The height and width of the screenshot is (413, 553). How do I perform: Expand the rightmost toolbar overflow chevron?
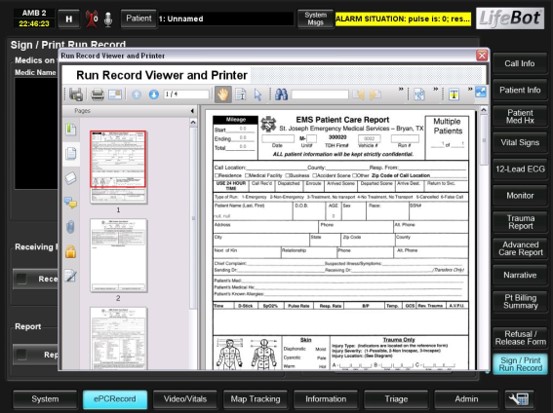[470, 90]
